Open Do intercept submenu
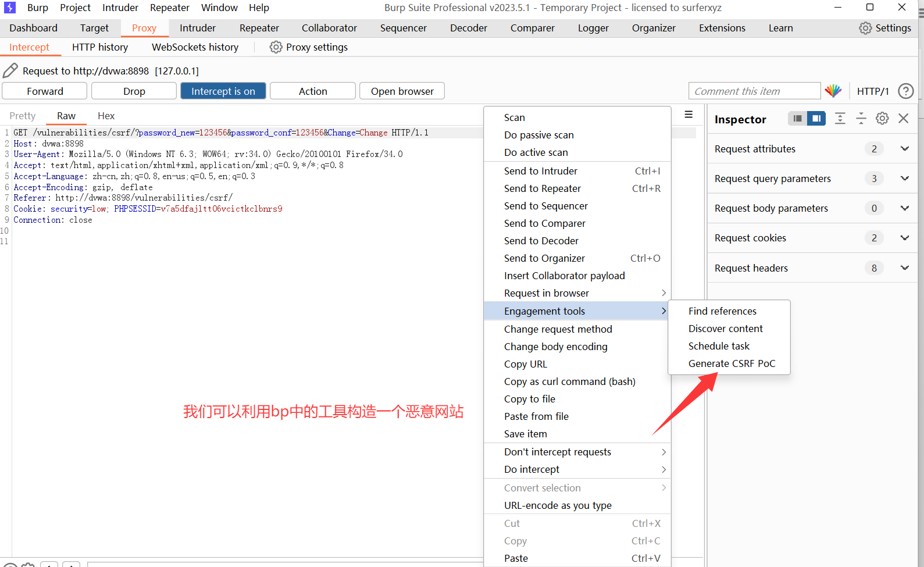924x567 pixels. [577, 469]
